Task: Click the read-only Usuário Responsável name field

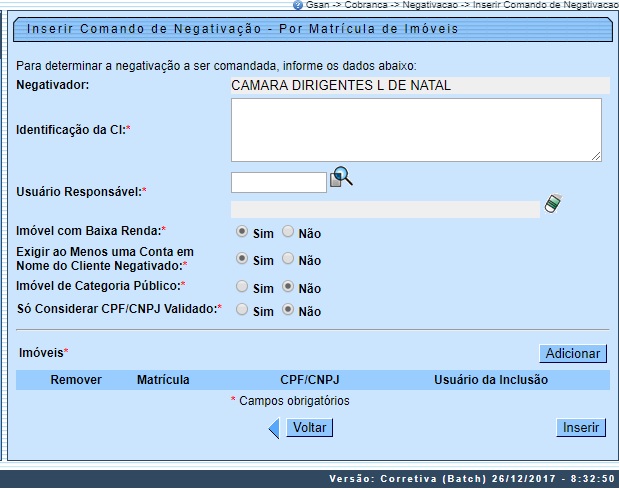Action: [x=385, y=210]
